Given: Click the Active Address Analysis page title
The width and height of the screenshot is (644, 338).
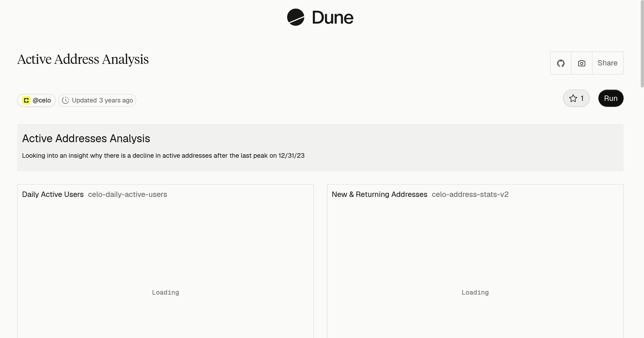Looking at the screenshot, I should pyautogui.click(x=83, y=59).
